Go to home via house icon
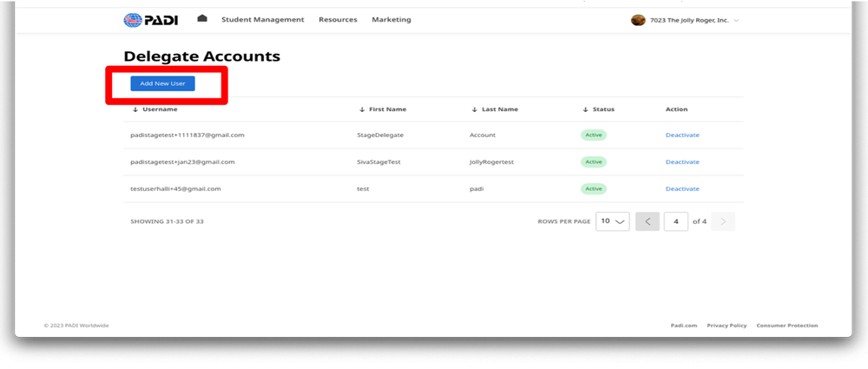This screenshot has width=868, height=369. (x=202, y=19)
